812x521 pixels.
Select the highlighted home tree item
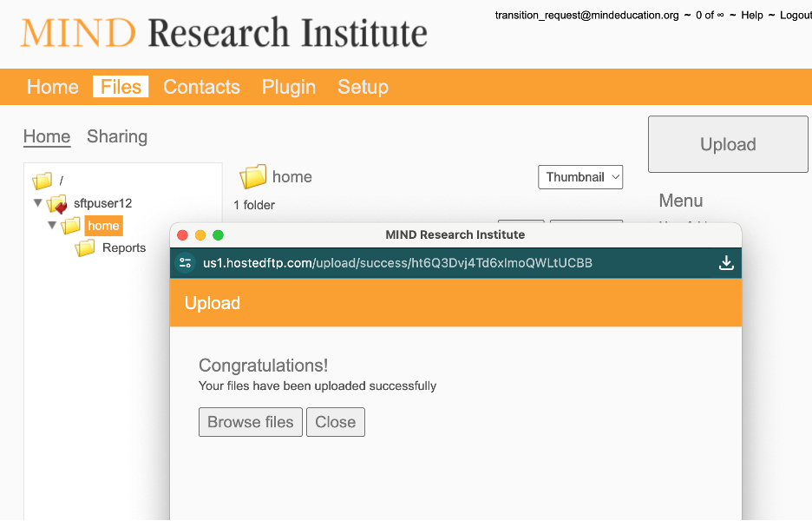[103, 226]
